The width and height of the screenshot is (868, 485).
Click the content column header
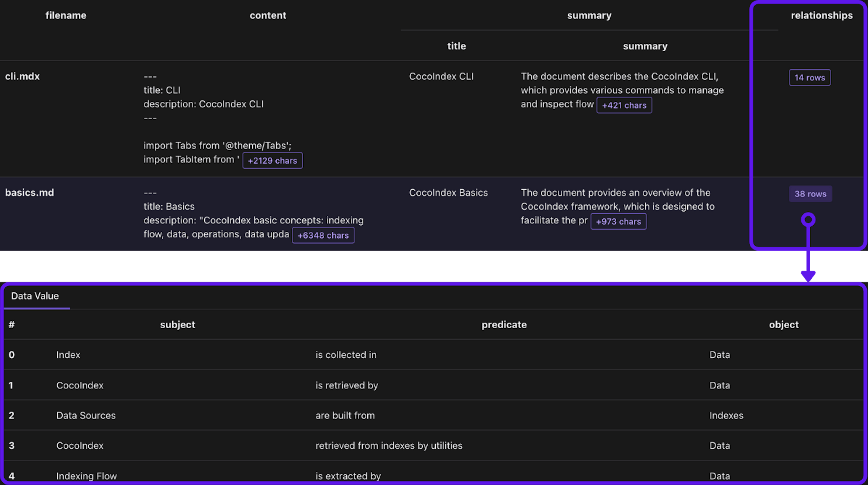(268, 16)
